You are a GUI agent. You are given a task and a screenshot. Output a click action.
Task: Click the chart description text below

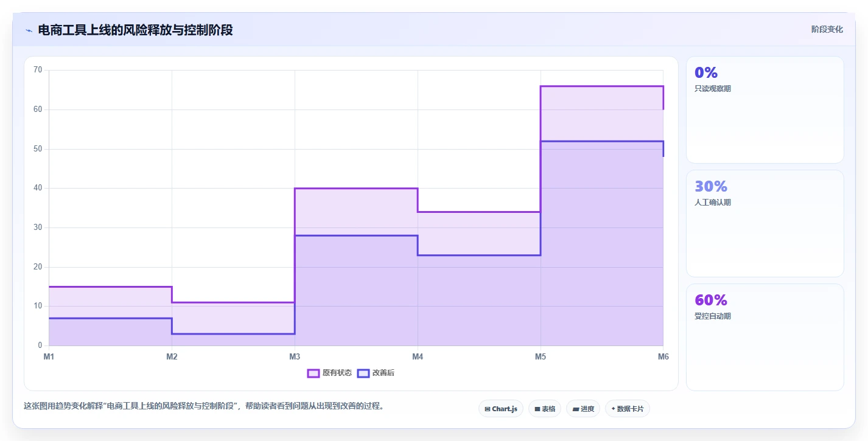click(204, 406)
